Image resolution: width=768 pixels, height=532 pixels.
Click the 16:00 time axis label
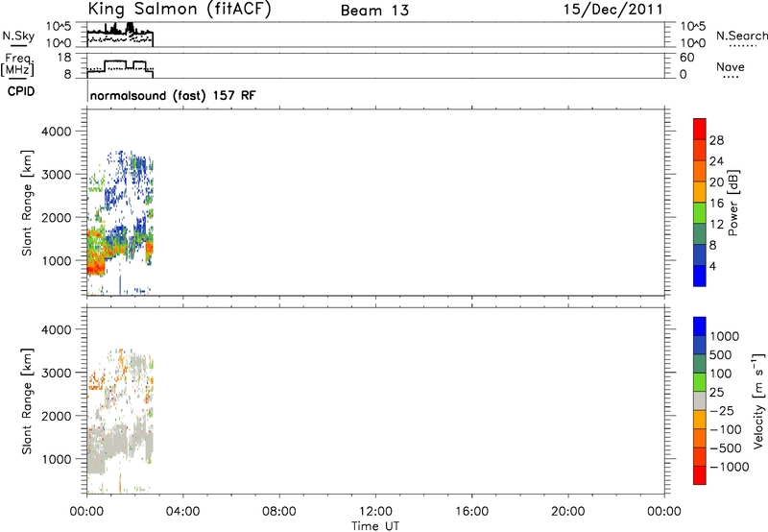pyautogui.click(x=471, y=512)
